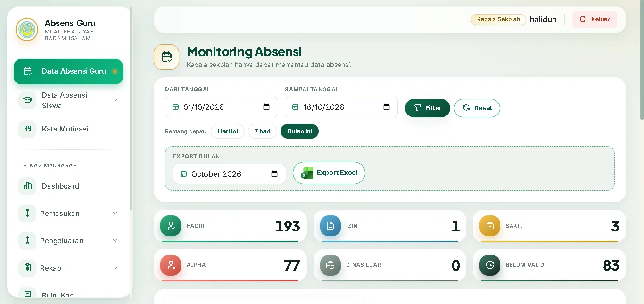Click the Belum Valid count 83

(611, 265)
